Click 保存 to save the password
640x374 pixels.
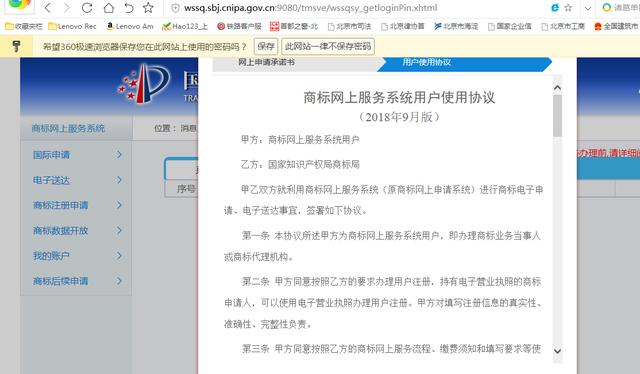(x=266, y=46)
